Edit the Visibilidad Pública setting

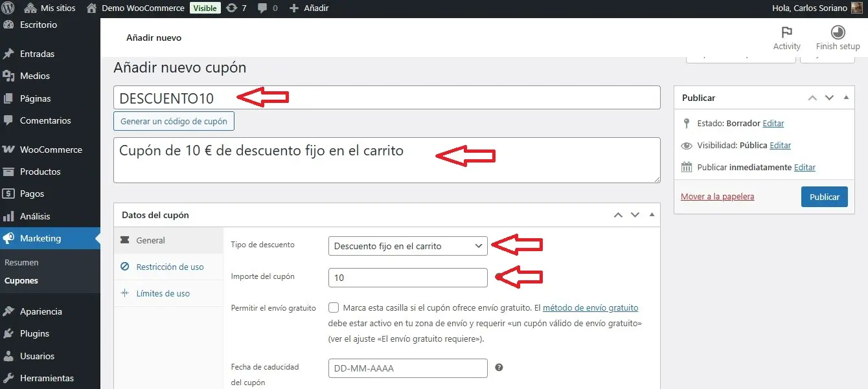tap(780, 145)
